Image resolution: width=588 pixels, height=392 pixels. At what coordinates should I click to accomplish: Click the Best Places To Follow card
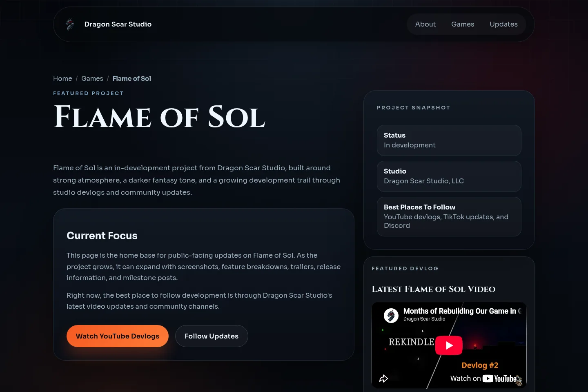(x=449, y=216)
